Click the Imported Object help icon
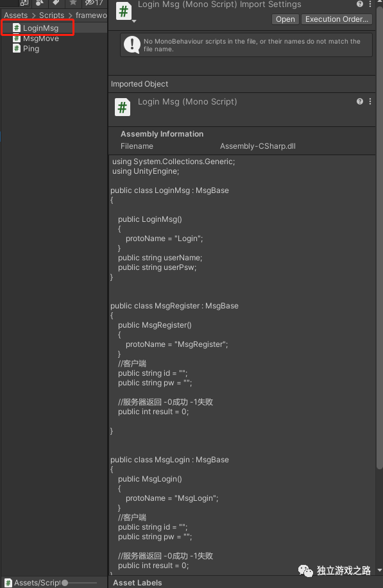The width and height of the screenshot is (383, 588). pos(360,101)
